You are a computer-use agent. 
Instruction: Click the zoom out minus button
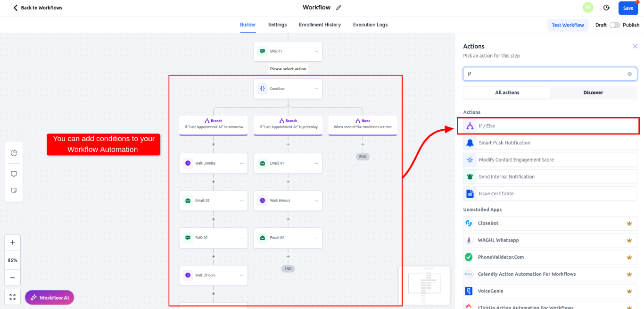coord(13,278)
